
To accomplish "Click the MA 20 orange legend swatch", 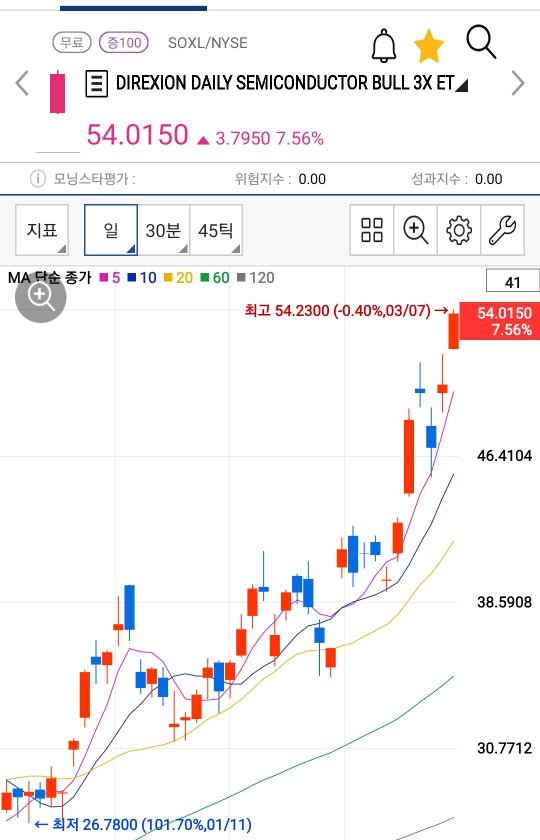I will point(168,278).
